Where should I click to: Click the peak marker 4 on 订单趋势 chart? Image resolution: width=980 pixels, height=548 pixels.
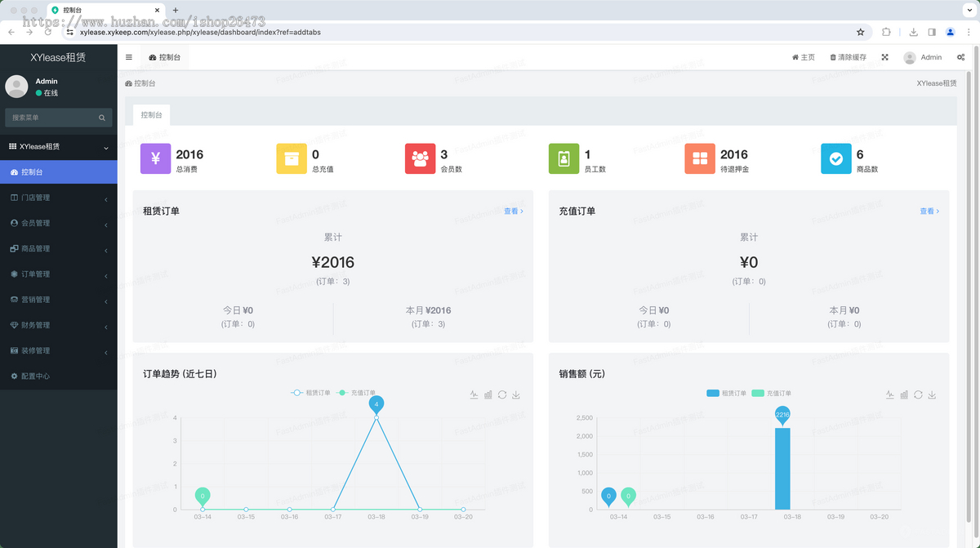tap(376, 404)
